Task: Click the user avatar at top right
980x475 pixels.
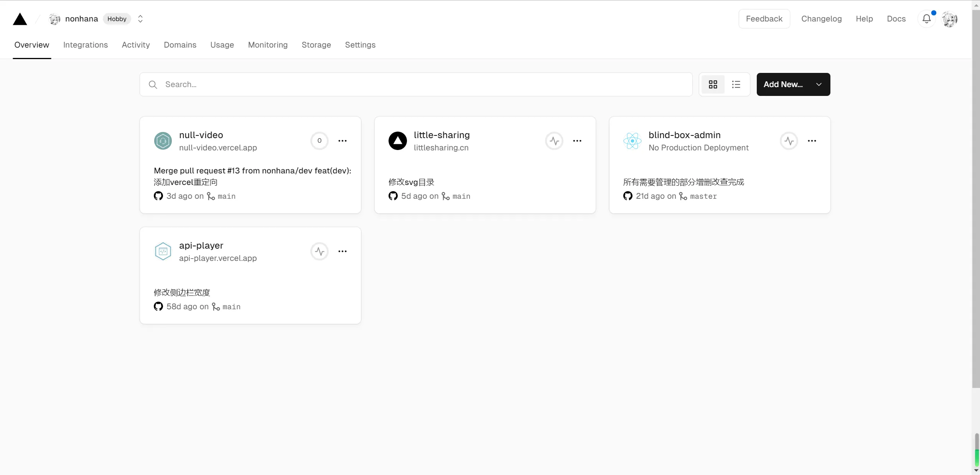Action: 950,19
